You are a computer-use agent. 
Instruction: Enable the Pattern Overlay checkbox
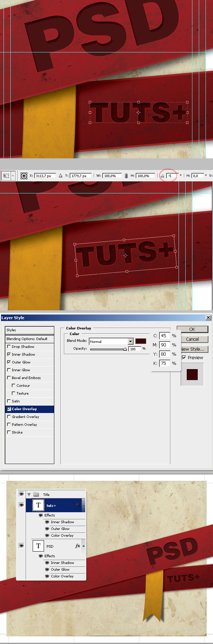click(x=9, y=424)
